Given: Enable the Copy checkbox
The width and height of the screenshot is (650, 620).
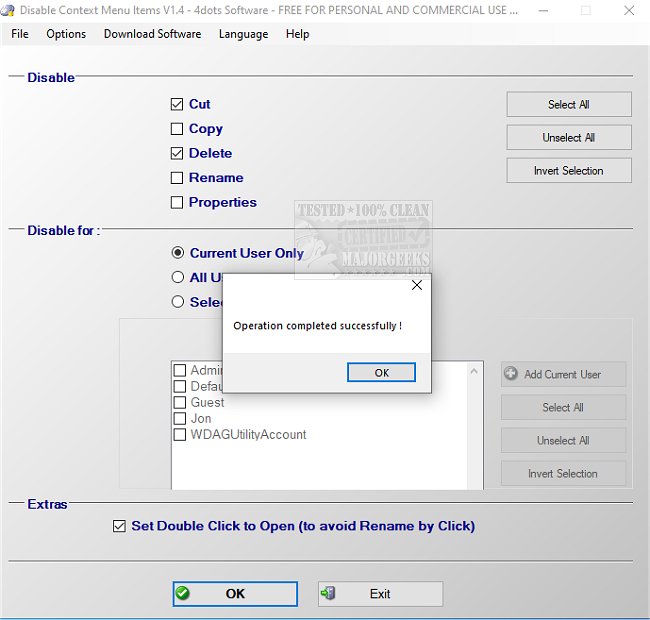Looking at the screenshot, I should [x=177, y=128].
